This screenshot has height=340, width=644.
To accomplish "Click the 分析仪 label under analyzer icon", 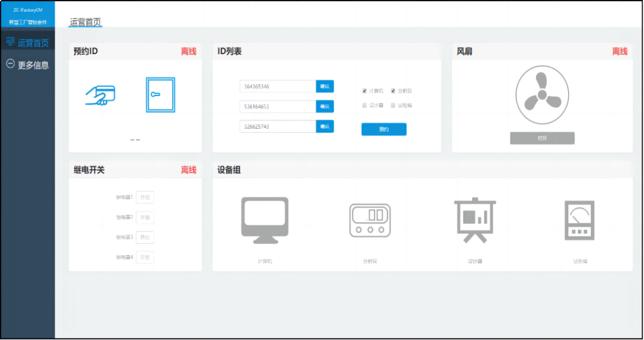I will [370, 261].
